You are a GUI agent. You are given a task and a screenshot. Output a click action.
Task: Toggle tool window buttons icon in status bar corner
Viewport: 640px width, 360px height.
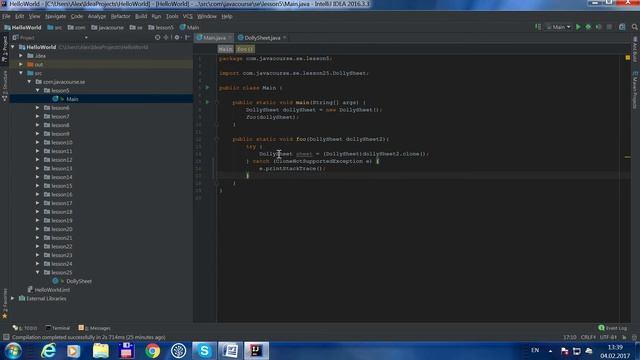(6, 337)
